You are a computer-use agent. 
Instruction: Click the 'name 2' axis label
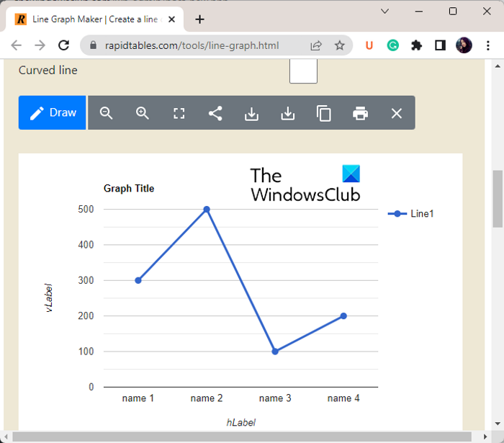(207, 398)
